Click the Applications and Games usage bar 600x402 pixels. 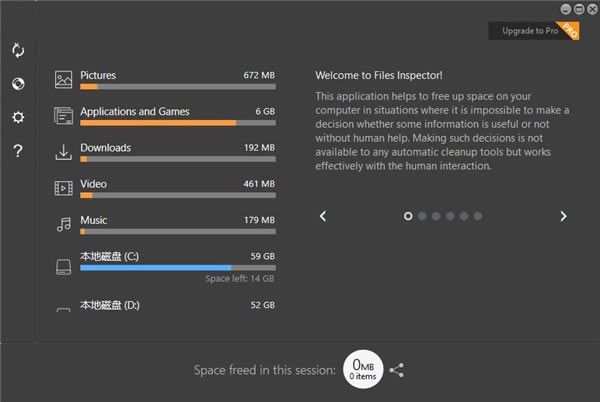[178, 123]
